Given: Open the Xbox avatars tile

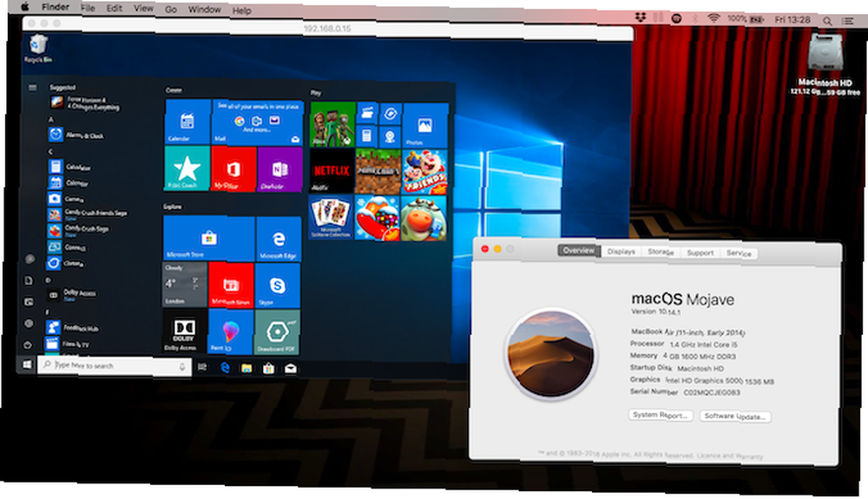Looking at the screenshot, I should tap(332, 124).
